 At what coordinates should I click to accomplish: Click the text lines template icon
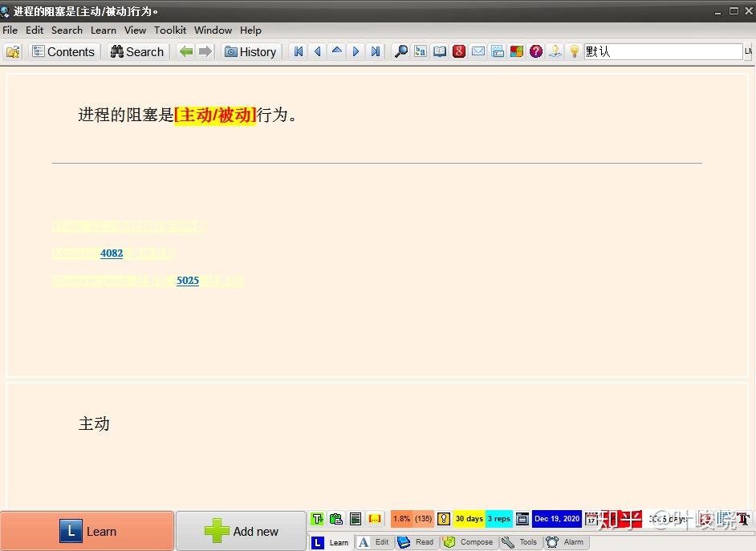(x=356, y=518)
